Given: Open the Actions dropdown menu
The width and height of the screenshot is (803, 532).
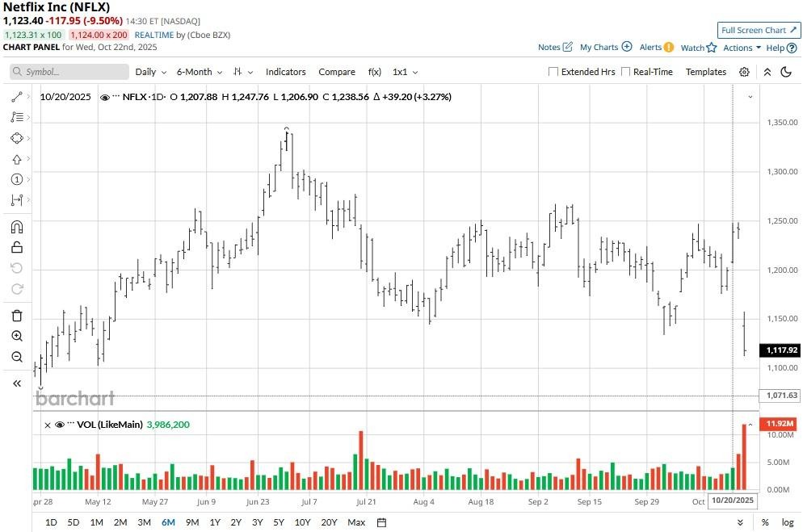Looking at the screenshot, I should pos(742,48).
